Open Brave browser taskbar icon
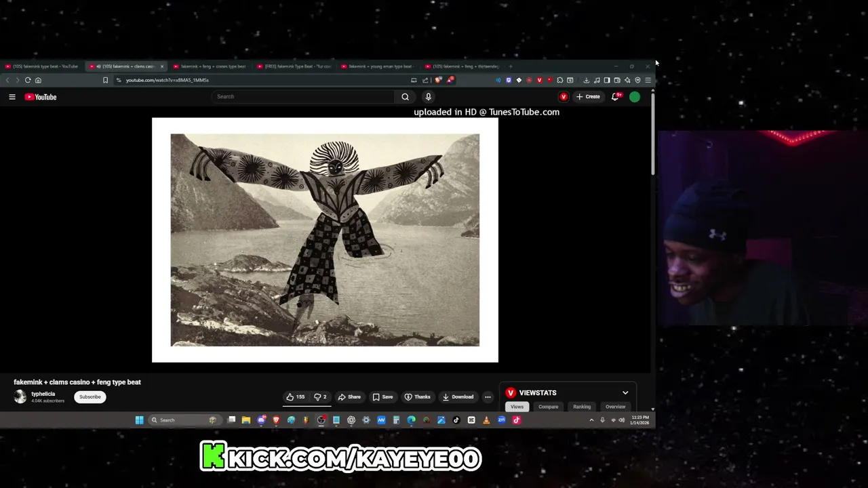The image size is (868, 488). pyautogui.click(x=276, y=420)
